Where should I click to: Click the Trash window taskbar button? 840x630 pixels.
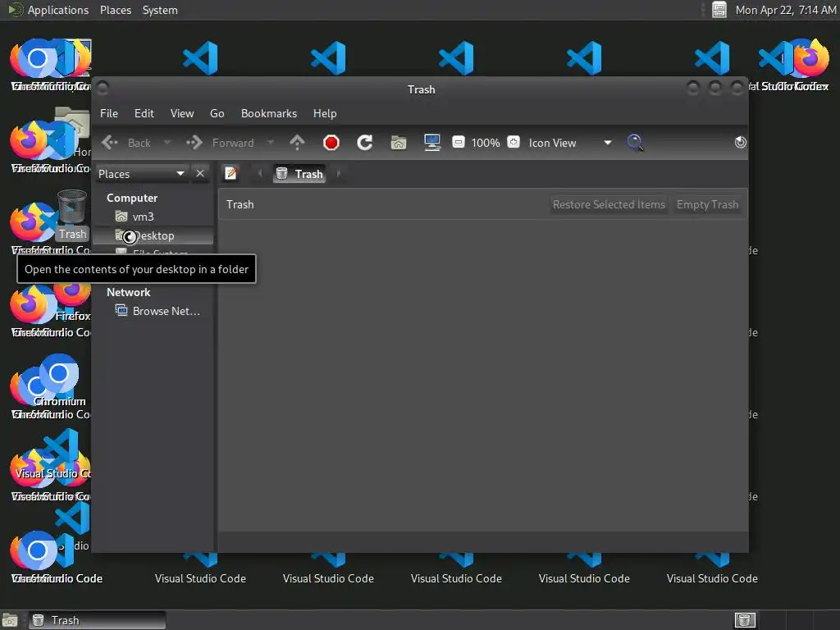point(97,620)
